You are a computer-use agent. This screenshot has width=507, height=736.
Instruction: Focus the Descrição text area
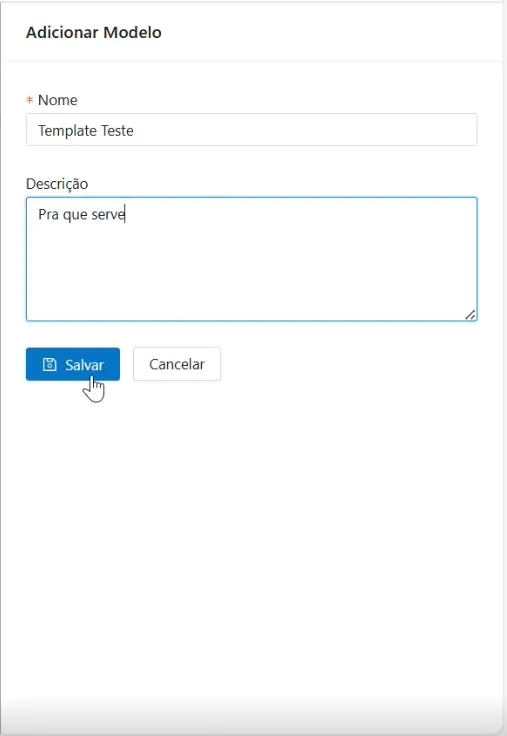click(x=252, y=259)
